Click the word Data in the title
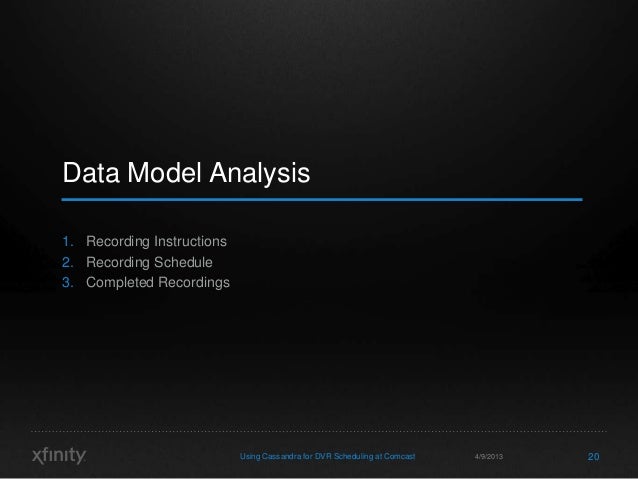Screen dimensions: 638x479 point(91,173)
